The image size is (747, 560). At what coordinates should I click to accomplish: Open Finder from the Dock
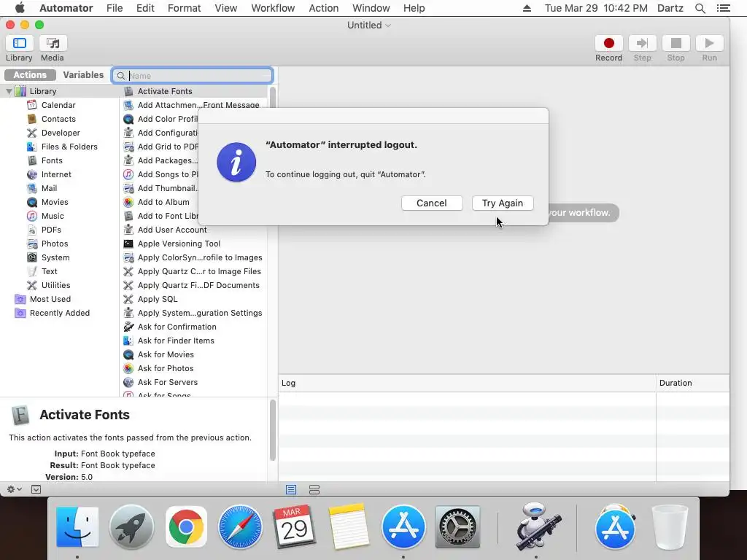click(77, 527)
